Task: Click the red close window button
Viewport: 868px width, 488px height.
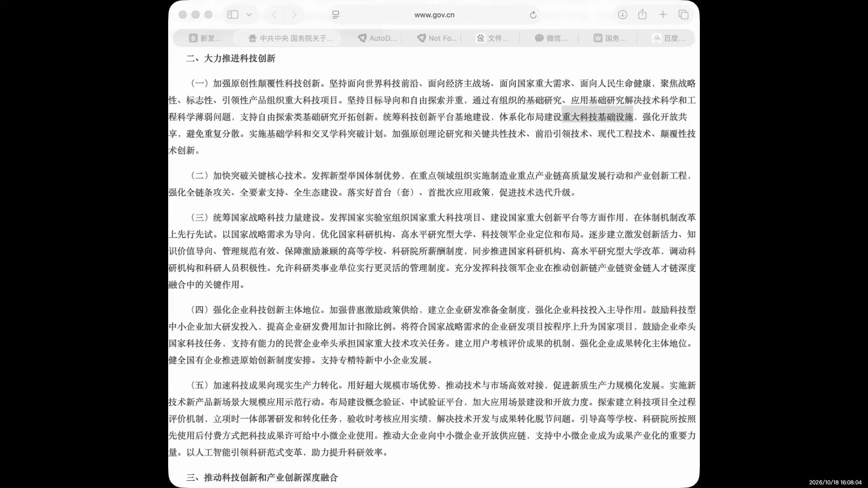Action: [x=183, y=14]
